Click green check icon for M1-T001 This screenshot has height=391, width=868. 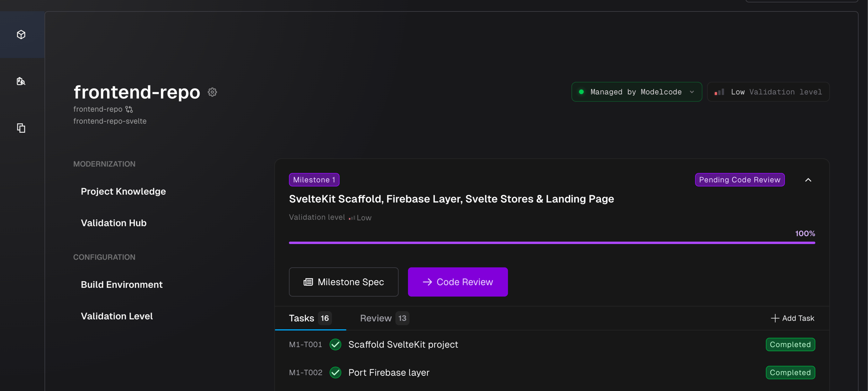[x=335, y=345]
